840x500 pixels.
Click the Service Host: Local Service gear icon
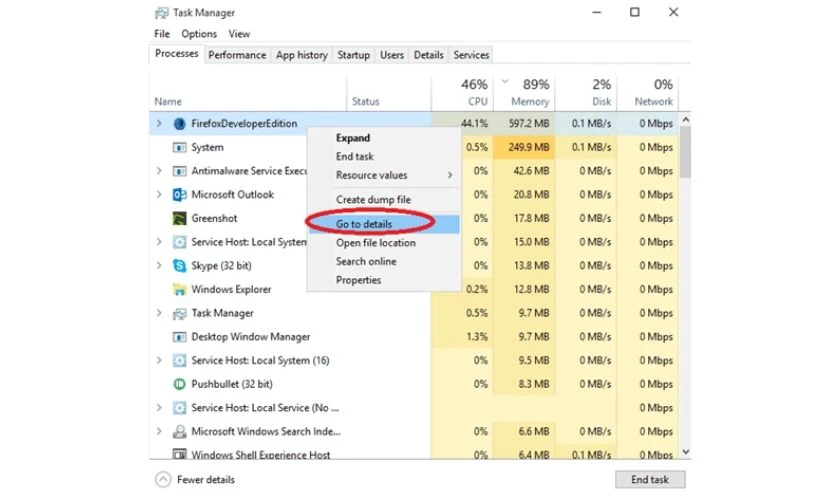point(179,408)
